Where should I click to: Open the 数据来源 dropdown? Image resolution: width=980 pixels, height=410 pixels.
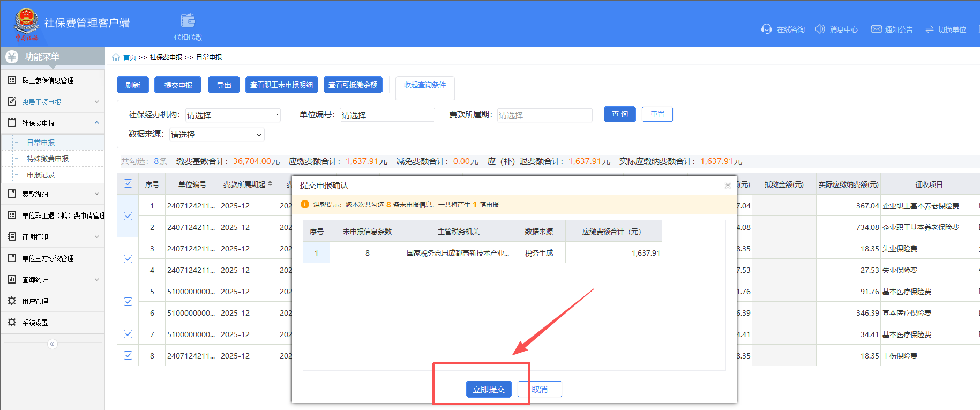(216, 135)
